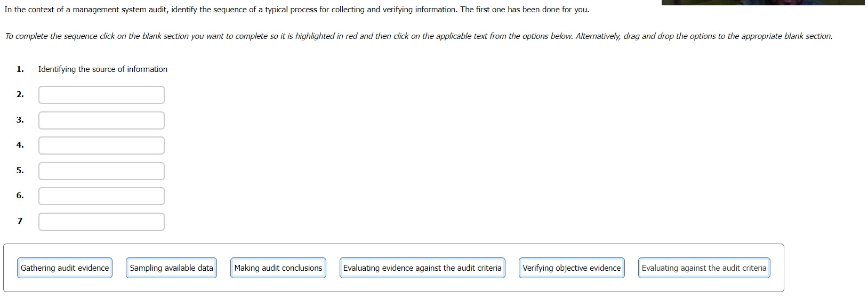This screenshot has width=868, height=299.
Task: Click 'Evaluating evidence against the audit criteria'
Action: 422,268
